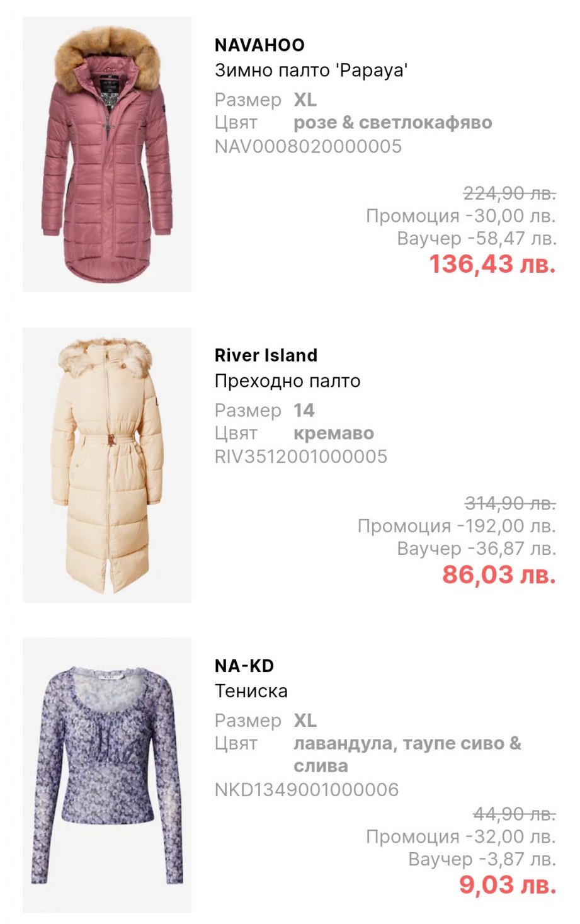Click article number NAV0008020000005

[308, 146]
